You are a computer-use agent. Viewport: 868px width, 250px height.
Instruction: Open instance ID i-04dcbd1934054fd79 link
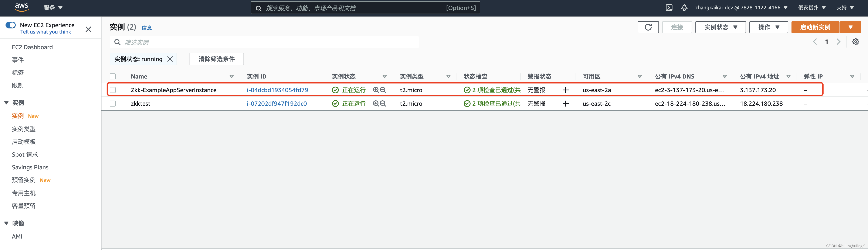pyautogui.click(x=277, y=90)
